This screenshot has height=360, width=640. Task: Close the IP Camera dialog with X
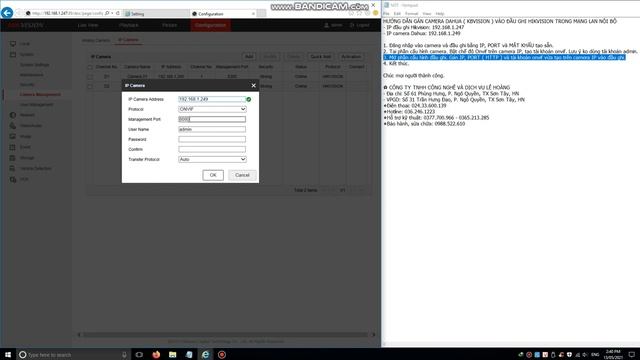click(253, 85)
